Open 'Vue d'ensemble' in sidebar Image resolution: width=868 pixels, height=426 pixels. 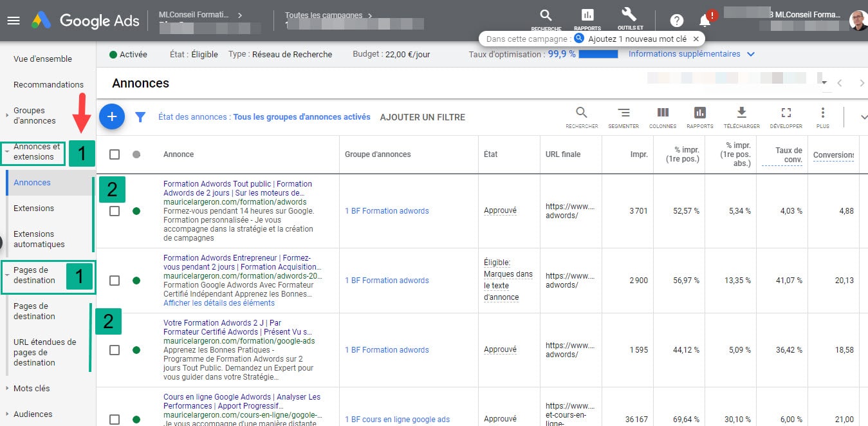(x=42, y=59)
